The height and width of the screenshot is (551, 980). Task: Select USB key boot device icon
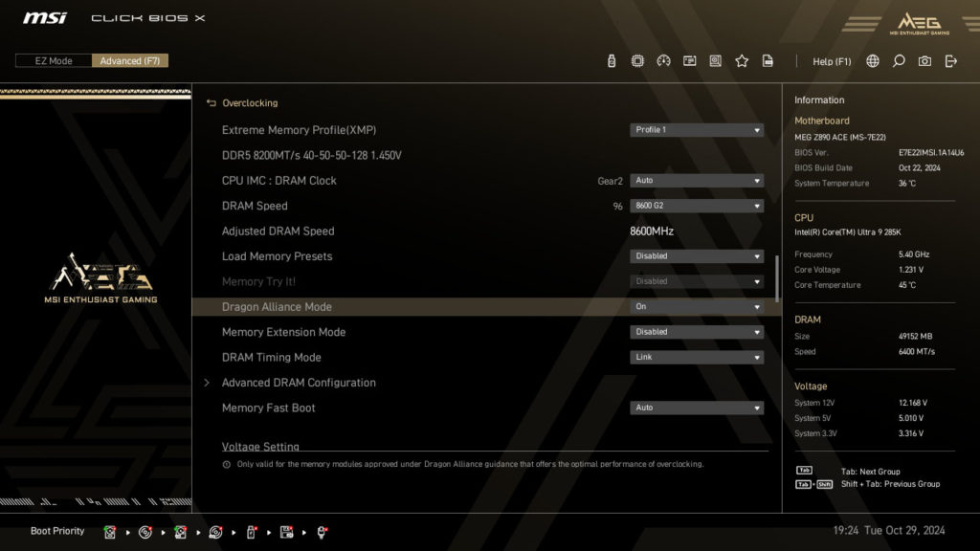[x=252, y=532]
